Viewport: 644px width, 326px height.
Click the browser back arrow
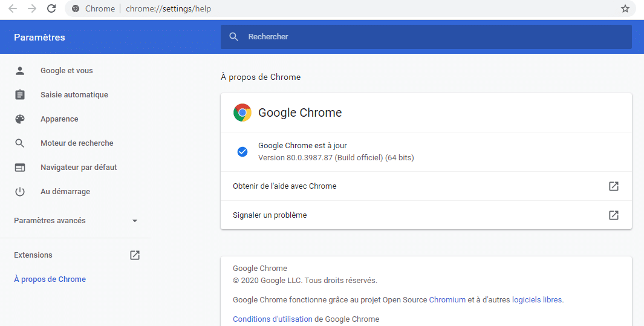tap(13, 8)
